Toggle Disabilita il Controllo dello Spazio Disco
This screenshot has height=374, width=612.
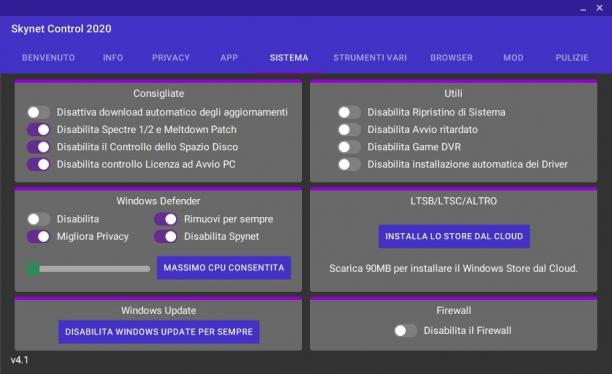(38, 147)
